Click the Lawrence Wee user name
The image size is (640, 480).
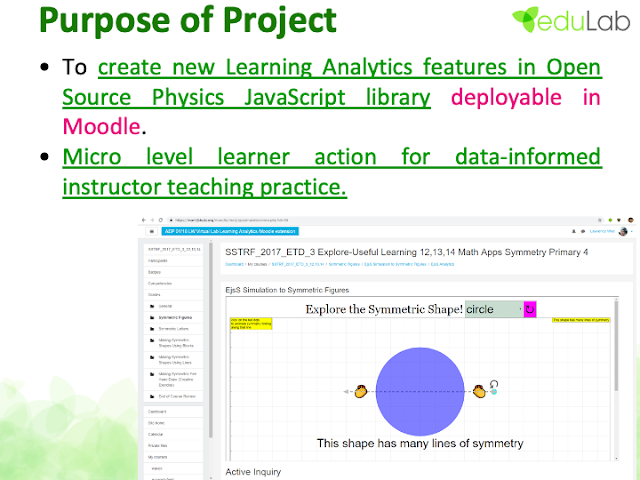tap(602, 231)
